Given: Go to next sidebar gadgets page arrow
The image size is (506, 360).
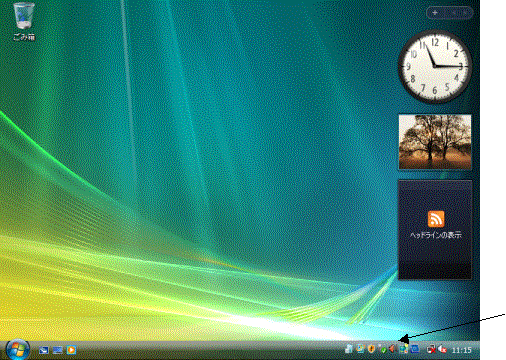Looking at the screenshot, I should pyautogui.click(x=465, y=13).
